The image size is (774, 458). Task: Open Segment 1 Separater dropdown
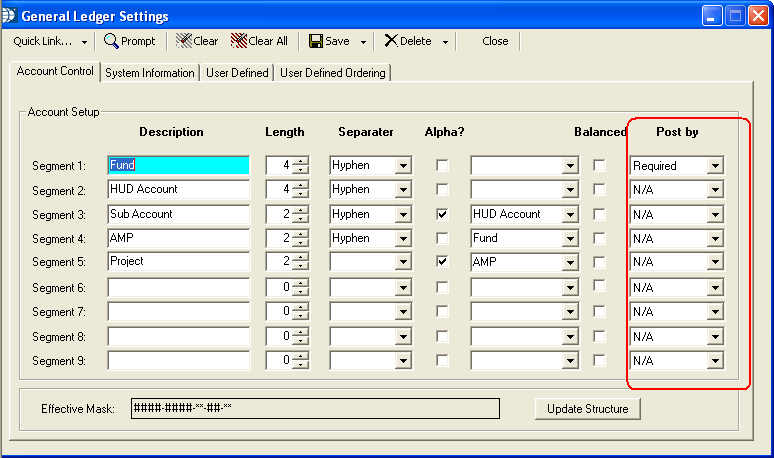403,165
